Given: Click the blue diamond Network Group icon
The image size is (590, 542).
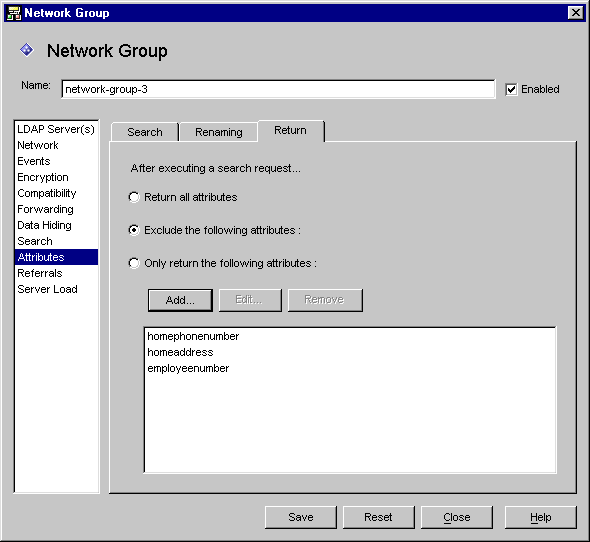Looking at the screenshot, I should tap(27, 50).
